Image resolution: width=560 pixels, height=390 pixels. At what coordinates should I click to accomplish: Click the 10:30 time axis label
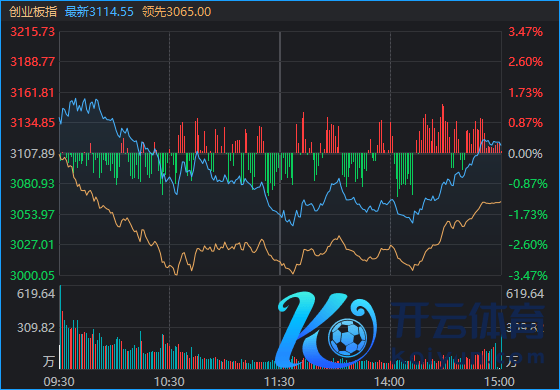[x=169, y=382]
